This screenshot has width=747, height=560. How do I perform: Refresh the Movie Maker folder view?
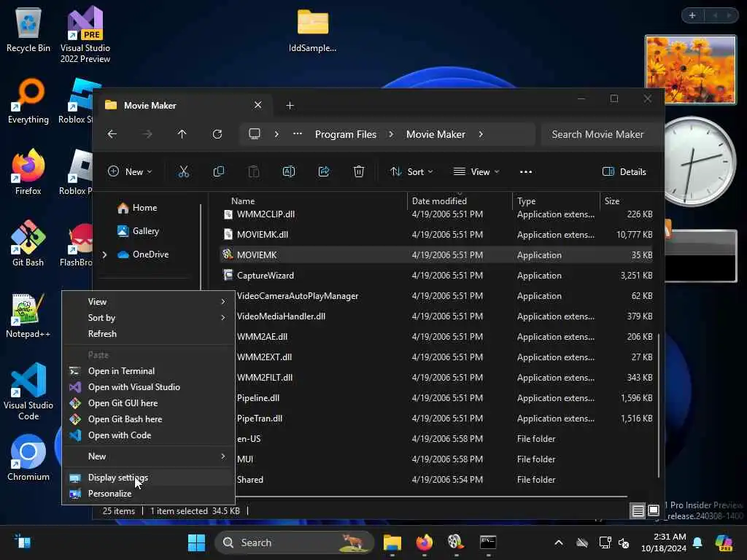(217, 134)
